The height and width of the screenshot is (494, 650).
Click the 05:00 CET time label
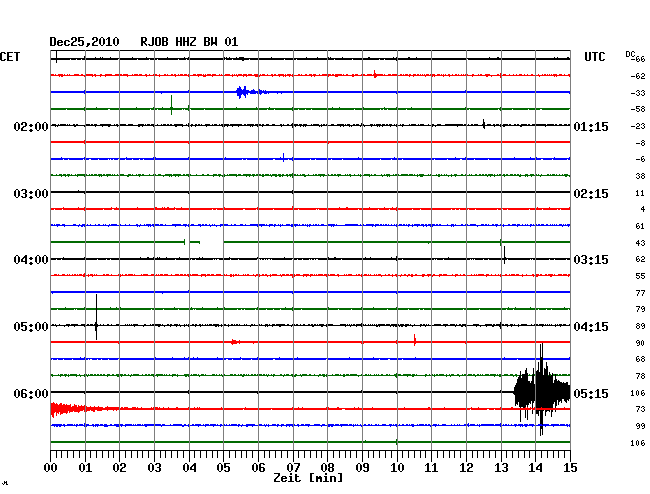31,327
